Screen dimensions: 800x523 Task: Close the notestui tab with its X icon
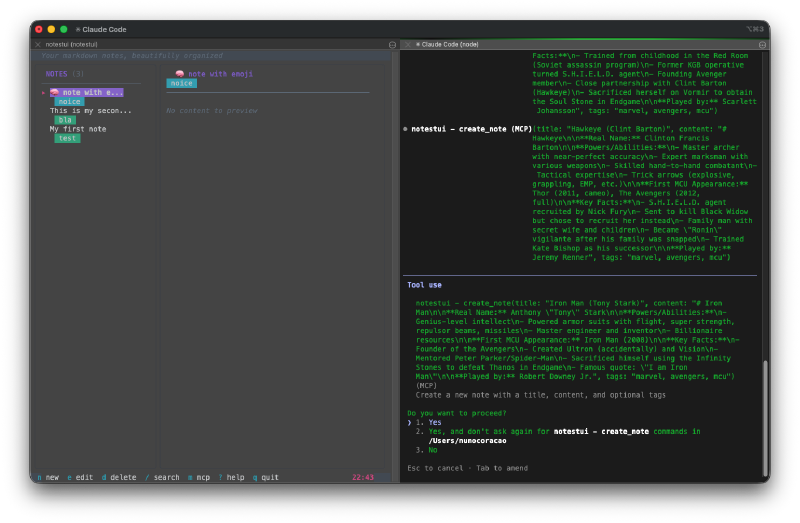coord(38,44)
